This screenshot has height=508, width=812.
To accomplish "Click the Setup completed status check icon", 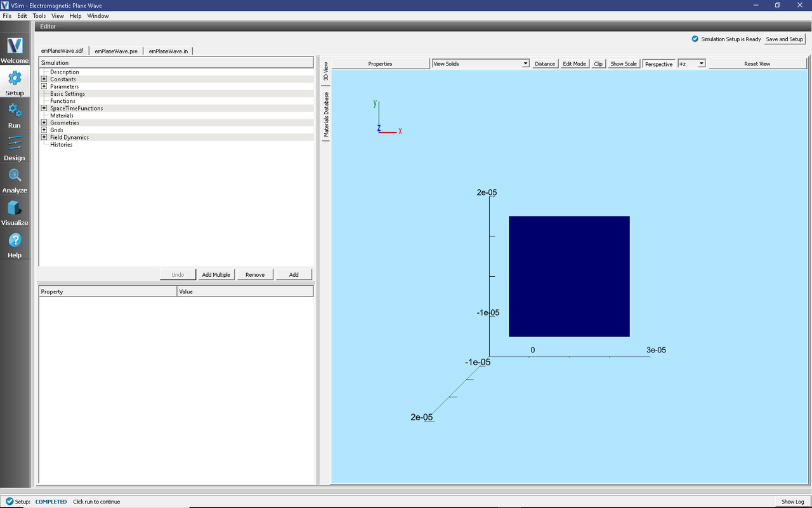I will 9,502.
